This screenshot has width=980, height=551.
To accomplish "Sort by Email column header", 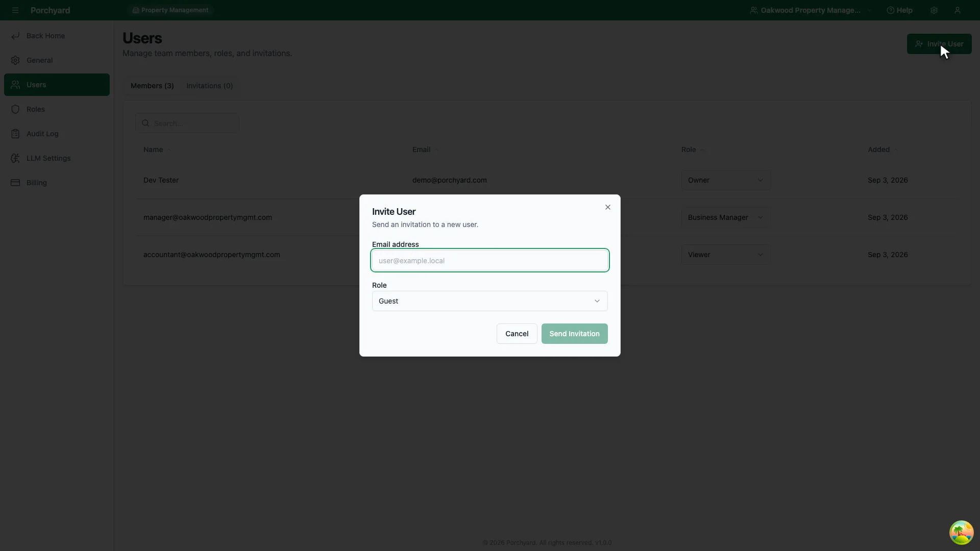I will (x=426, y=149).
